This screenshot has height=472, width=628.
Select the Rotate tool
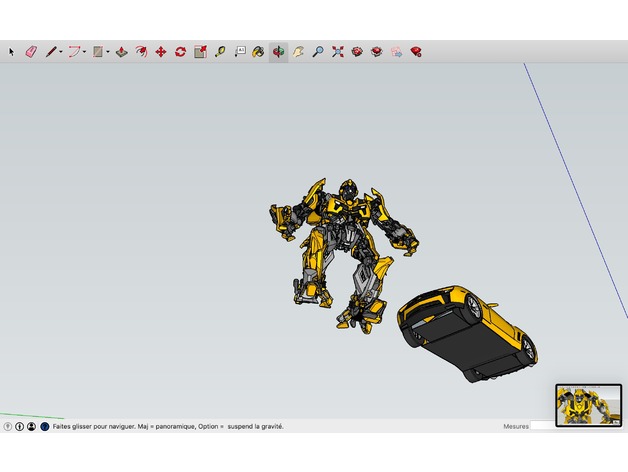click(181, 52)
